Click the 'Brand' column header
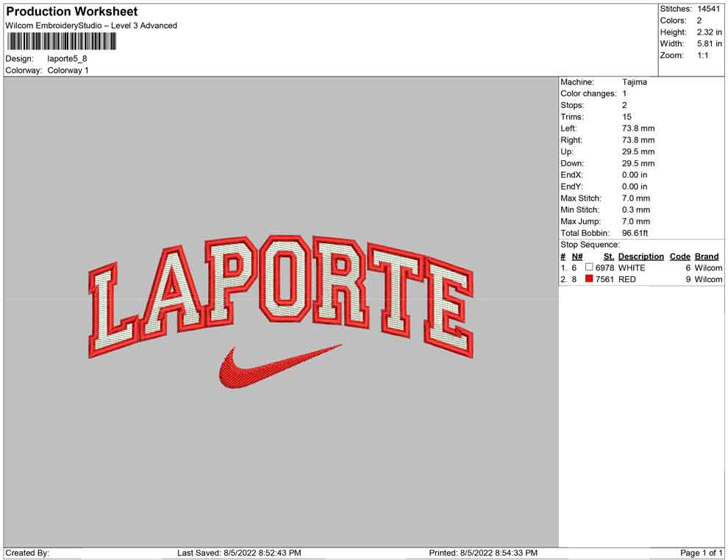Screen dimensions: 728x560 coord(707,256)
